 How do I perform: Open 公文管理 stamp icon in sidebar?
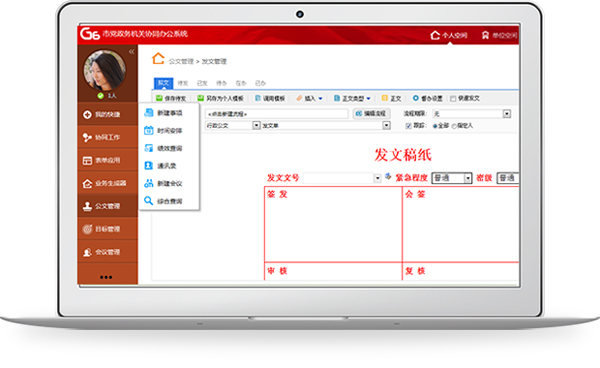coord(87,206)
